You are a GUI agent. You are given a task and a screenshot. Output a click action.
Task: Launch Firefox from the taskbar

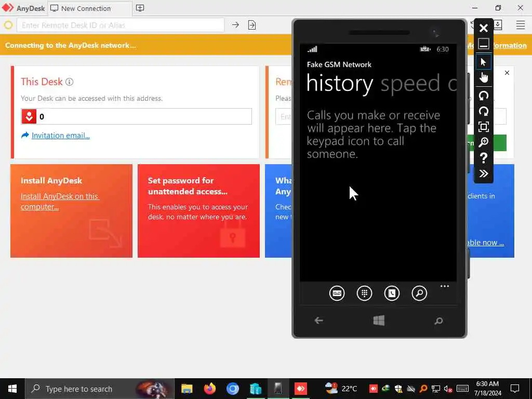(210, 389)
